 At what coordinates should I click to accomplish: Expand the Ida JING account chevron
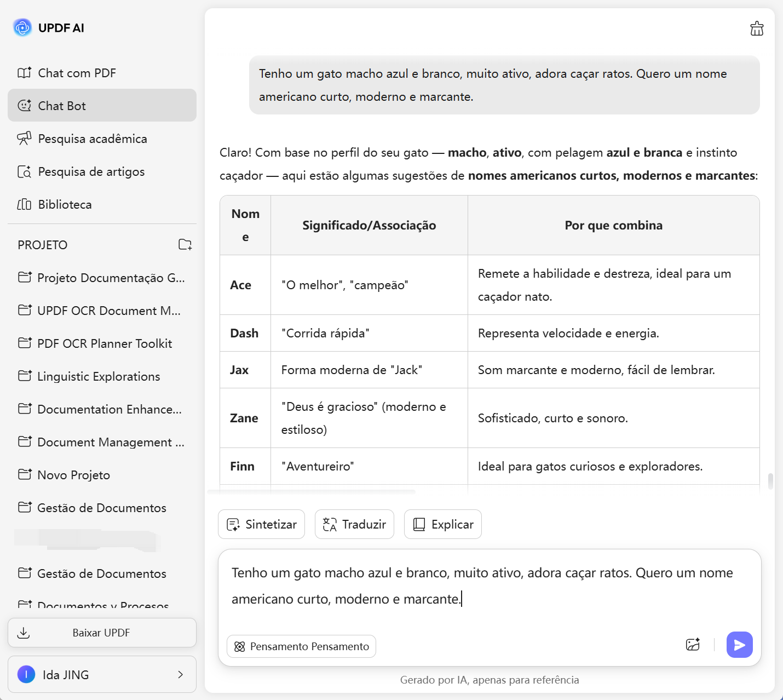[x=180, y=674]
